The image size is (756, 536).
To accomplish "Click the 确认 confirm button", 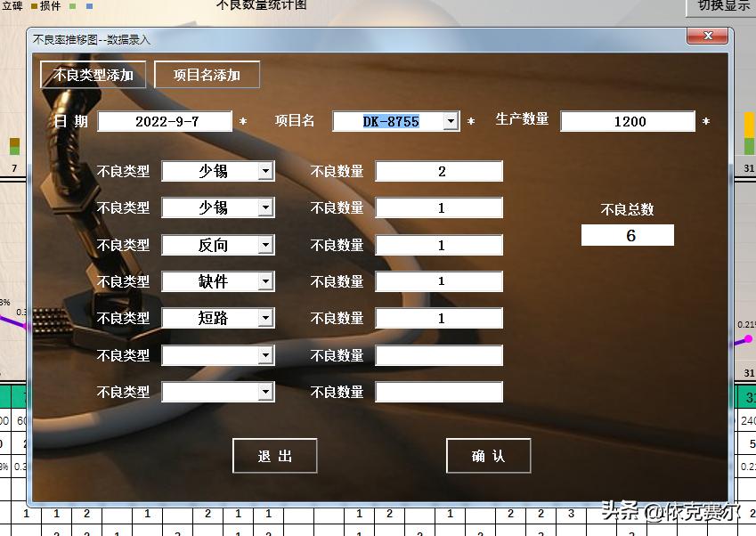I will click(488, 455).
